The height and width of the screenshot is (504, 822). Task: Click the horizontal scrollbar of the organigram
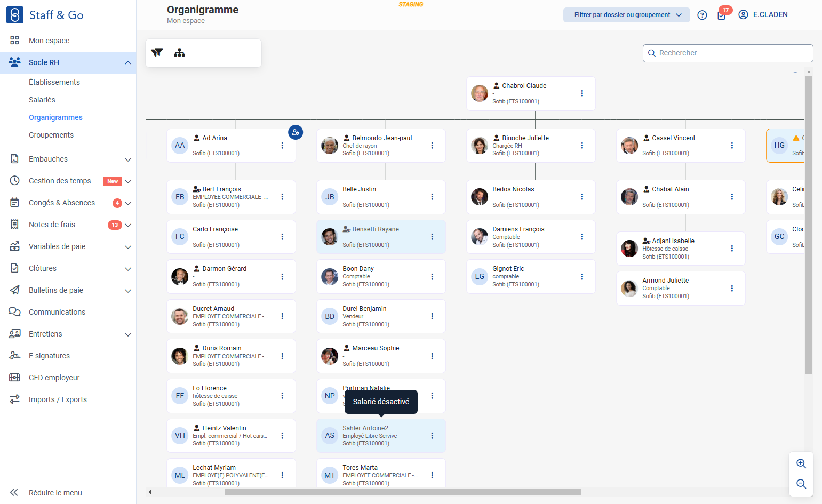(403, 492)
